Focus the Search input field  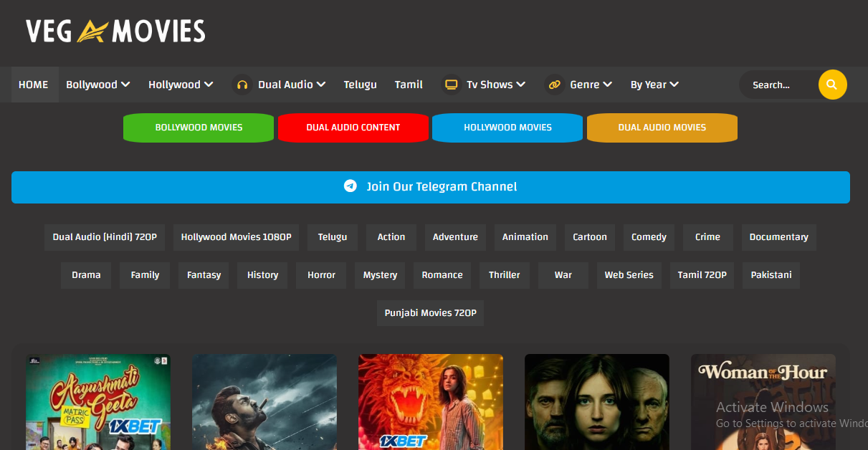pyautogui.click(x=781, y=85)
